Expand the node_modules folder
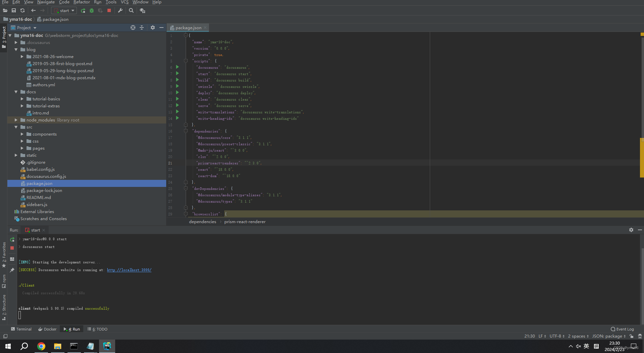644x353 pixels. (x=16, y=120)
